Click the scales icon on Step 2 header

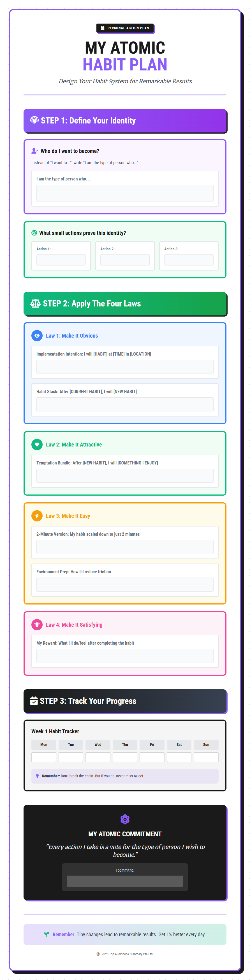(x=36, y=304)
